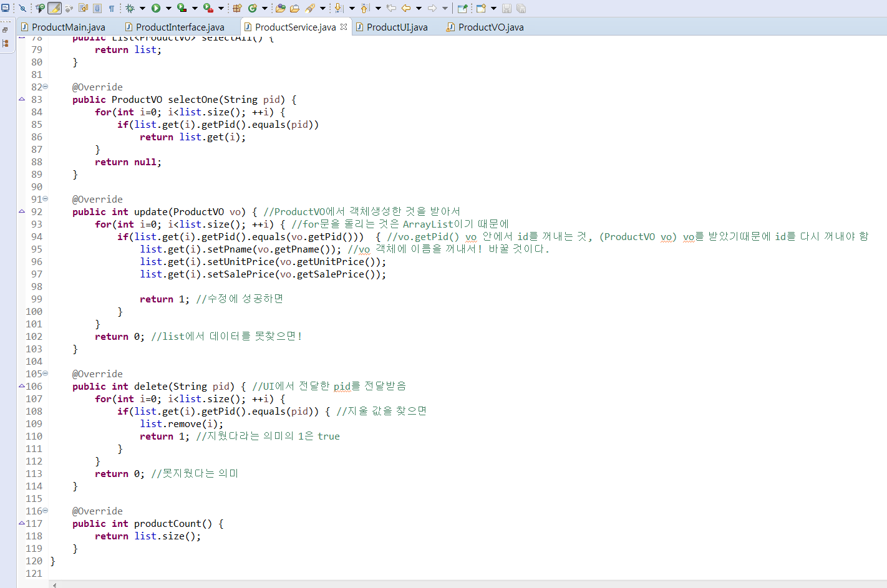Click the New Editor window icon
Screen dimensions: 887x588
(x=481, y=8)
